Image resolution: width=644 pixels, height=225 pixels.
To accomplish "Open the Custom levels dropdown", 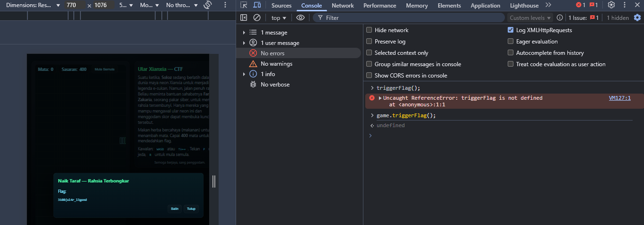I will coord(530,17).
